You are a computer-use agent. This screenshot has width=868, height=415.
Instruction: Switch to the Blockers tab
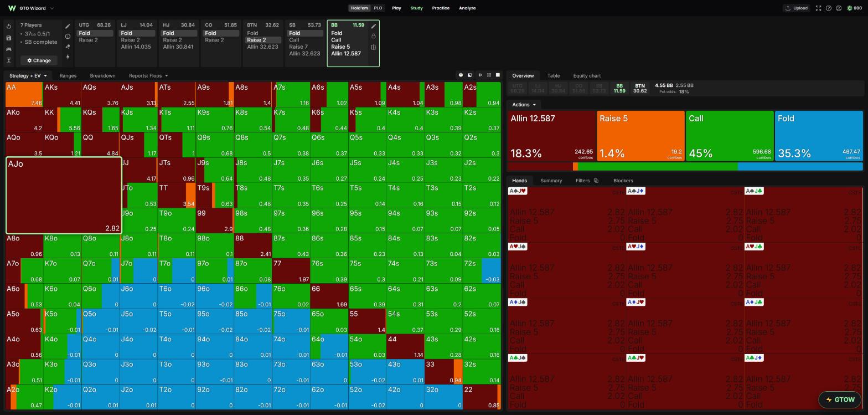coord(623,181)
